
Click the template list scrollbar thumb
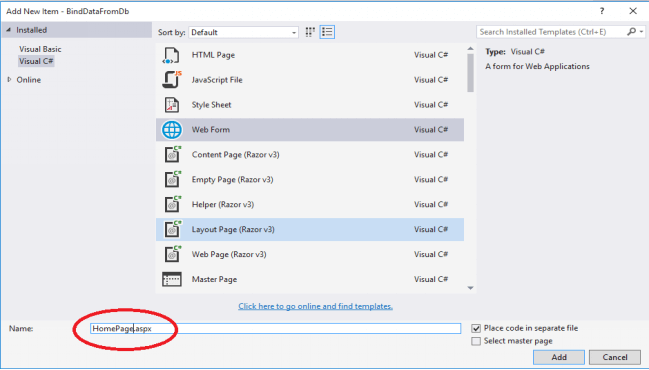tap(470, 73)
